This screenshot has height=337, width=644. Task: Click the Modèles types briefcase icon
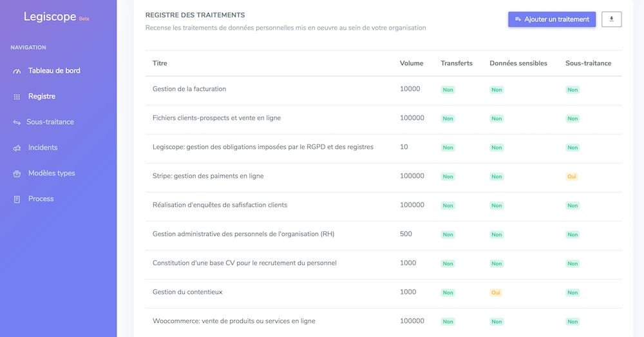pyautogui.click(x=17, y=174)
